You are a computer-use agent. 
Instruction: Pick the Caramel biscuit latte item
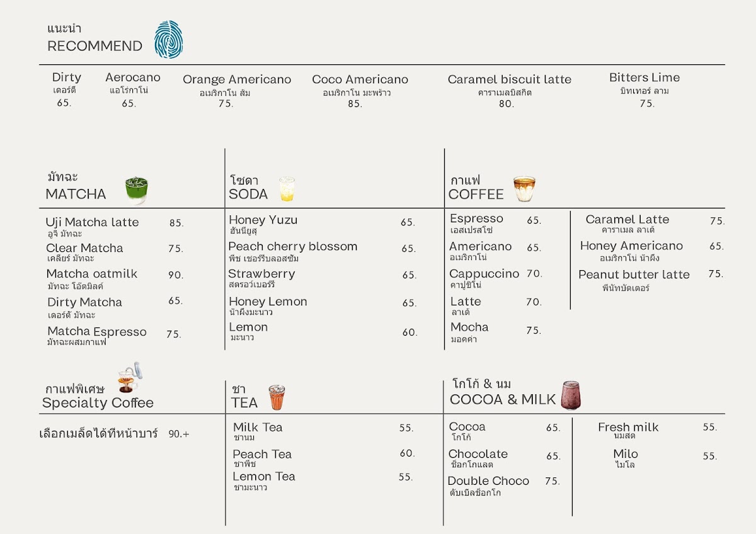click(x=509, y=80)
